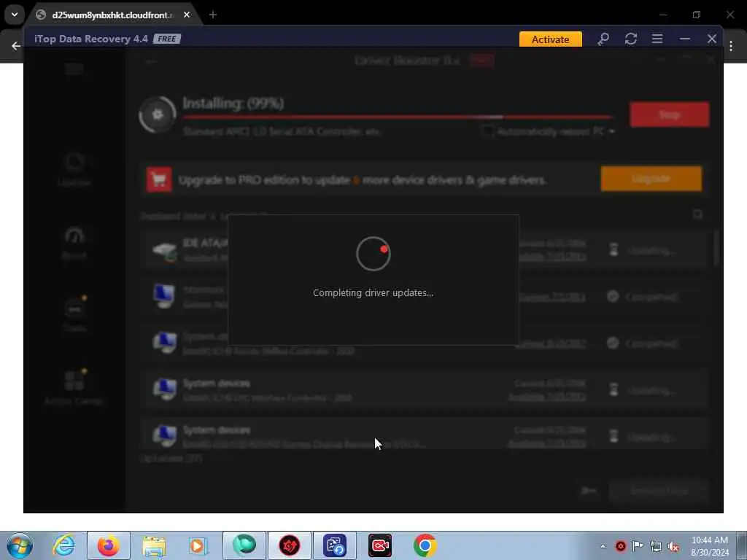Click the Driver Booster list scrollbar
Screen dimensions: 747x560
tap(716, 248)
